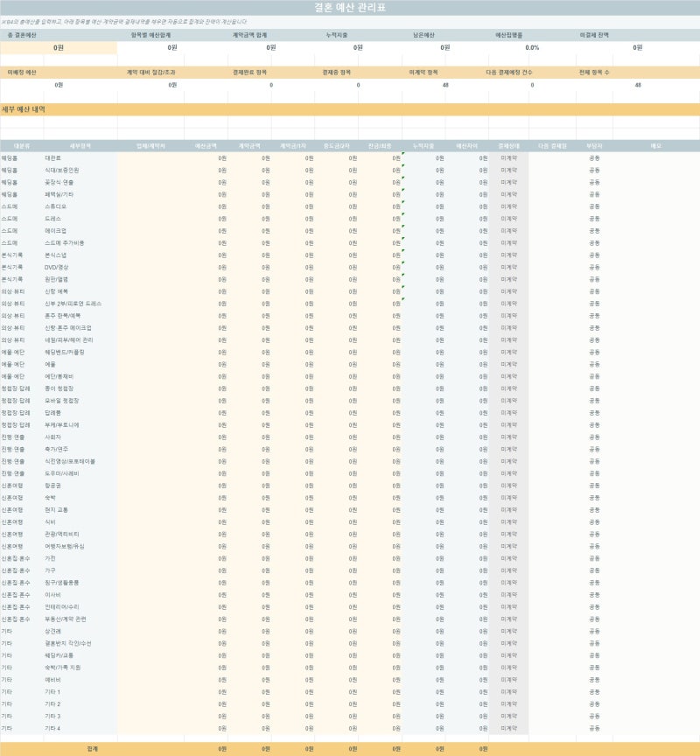This screenshot has width=700, height=756.
Task: Open 결제상태 dropdown for 대관료 row
Action: coord(508,158)
